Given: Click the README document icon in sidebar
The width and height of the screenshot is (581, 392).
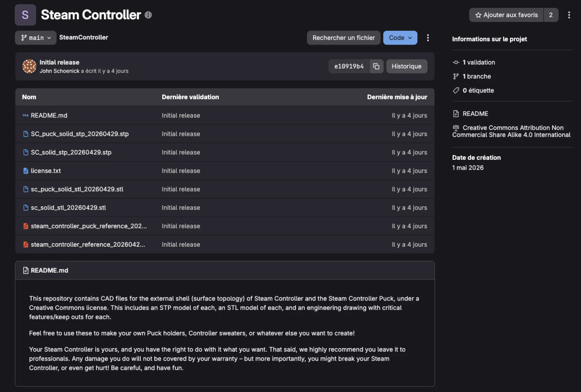Looking at the screenshot, I should pos(456,114).
